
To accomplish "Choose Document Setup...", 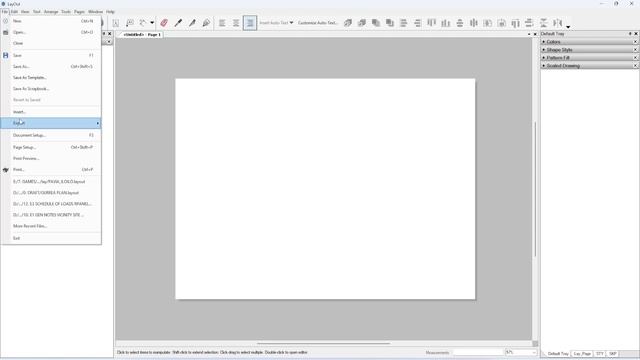I will 51,135.
